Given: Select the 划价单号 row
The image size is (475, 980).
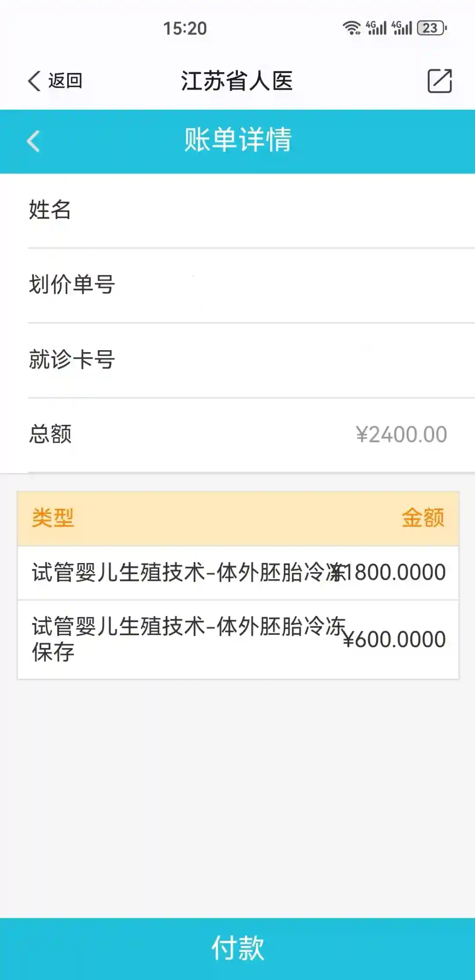Looking at the screenshot, I should [237, 285].
